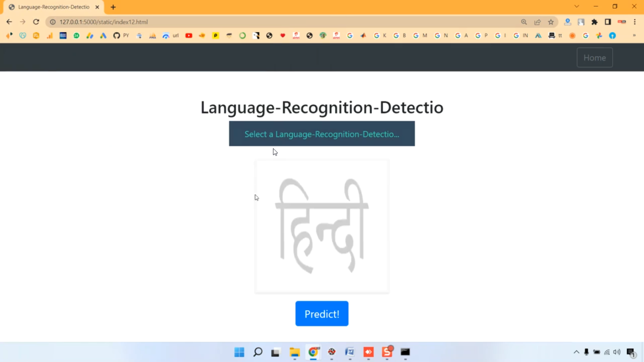Open the green 24 bookmark
This screenshot has width=644, height=362.
76,36
